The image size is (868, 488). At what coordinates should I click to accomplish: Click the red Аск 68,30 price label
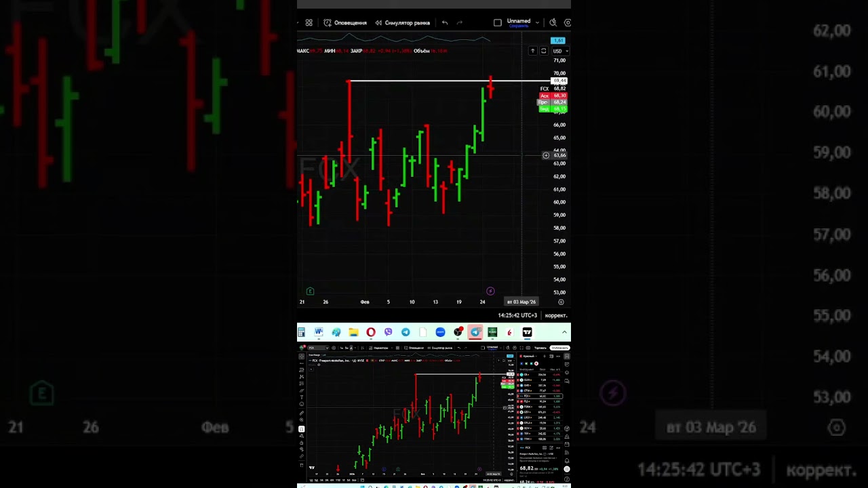(553, 96)
